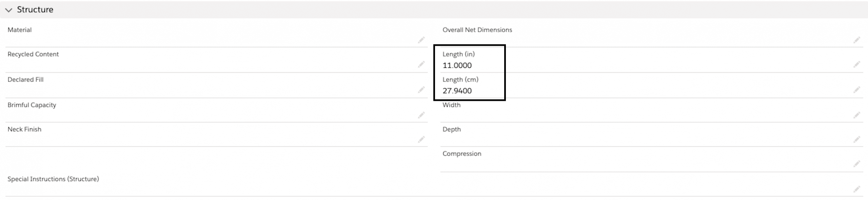Viewport: 868px width, 200px height.
Task: Select the Length (in) value 11.0000
Action: coord(457,66)
